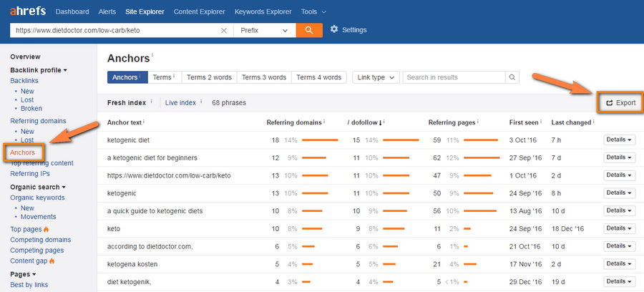
Task: Click the '68 phrases' count text
Action: click(x=229, y=102)
